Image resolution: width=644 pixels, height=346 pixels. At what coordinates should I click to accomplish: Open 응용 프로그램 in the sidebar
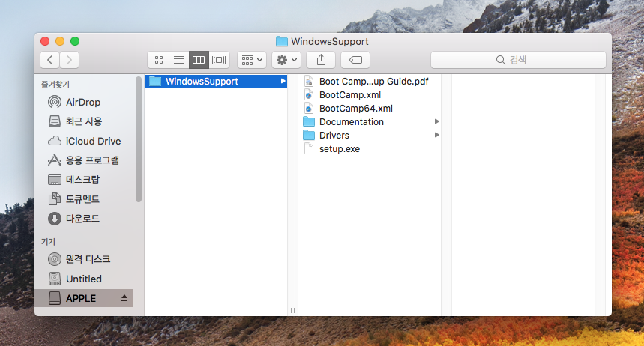84,160
